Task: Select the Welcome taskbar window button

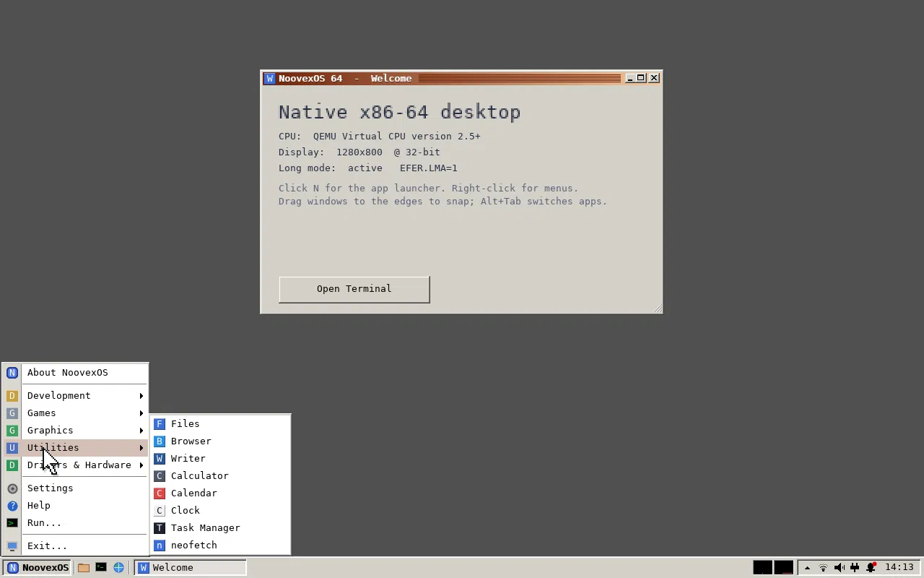Action: click(x=191, y=568)
